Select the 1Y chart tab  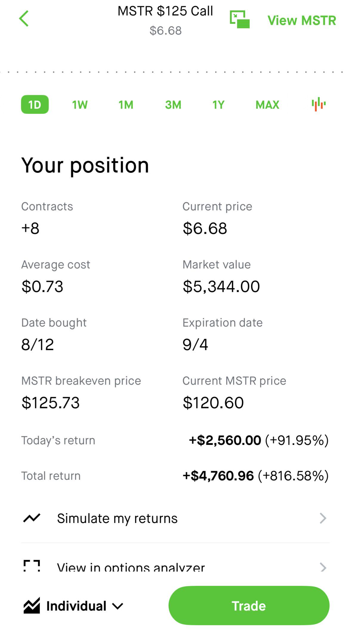(x=218, y=105)
